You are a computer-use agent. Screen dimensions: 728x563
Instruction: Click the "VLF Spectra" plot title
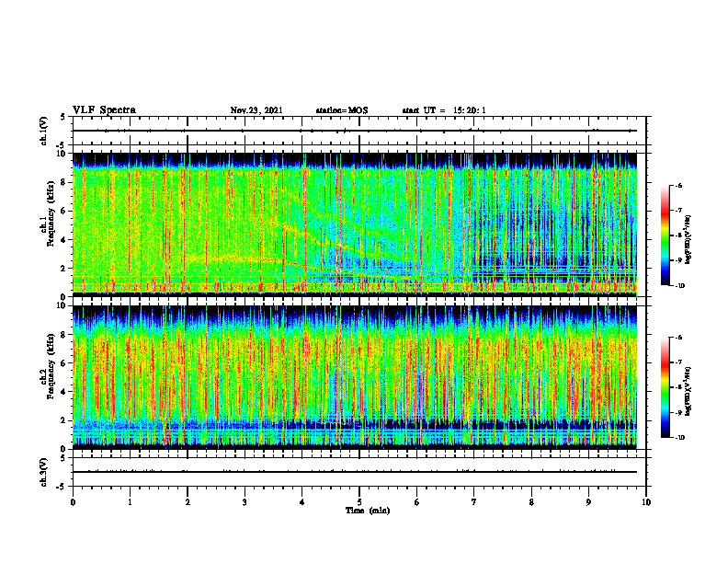coord(104,110)
